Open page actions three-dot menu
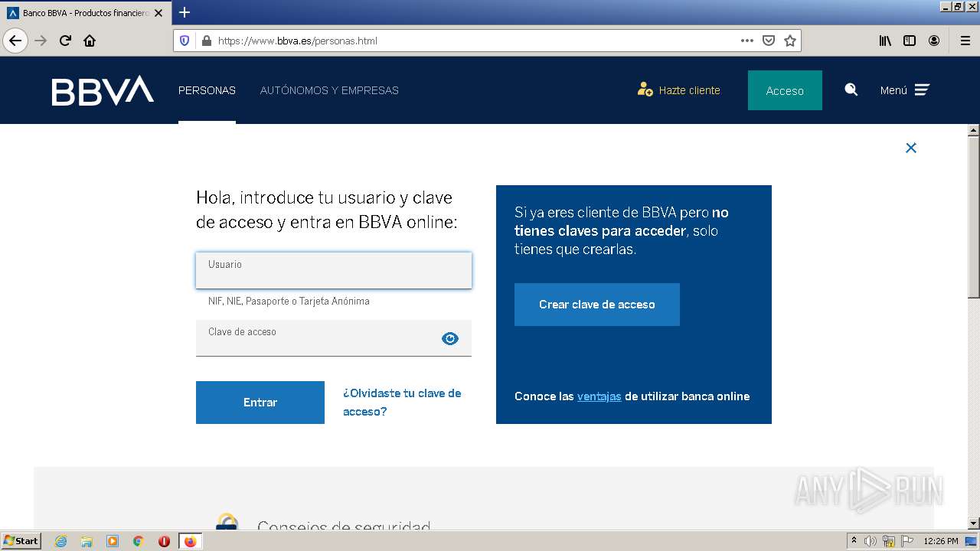Image resolution: width=980 pixels, height=551 pixels. pos(747,41)
